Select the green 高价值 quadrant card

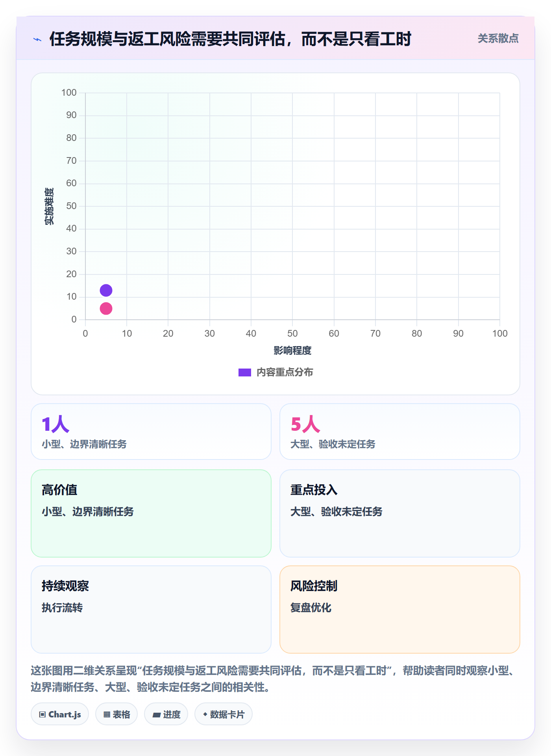(151, 513)
